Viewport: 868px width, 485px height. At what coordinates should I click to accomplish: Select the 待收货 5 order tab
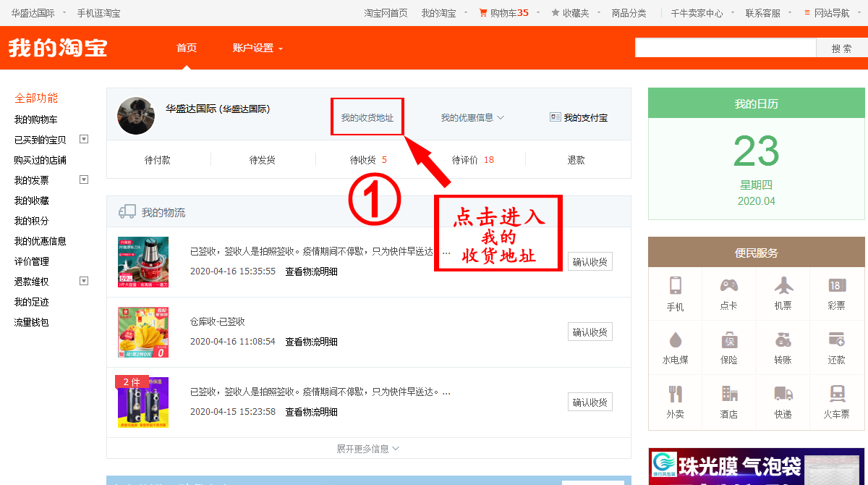[x=368, y=160]
